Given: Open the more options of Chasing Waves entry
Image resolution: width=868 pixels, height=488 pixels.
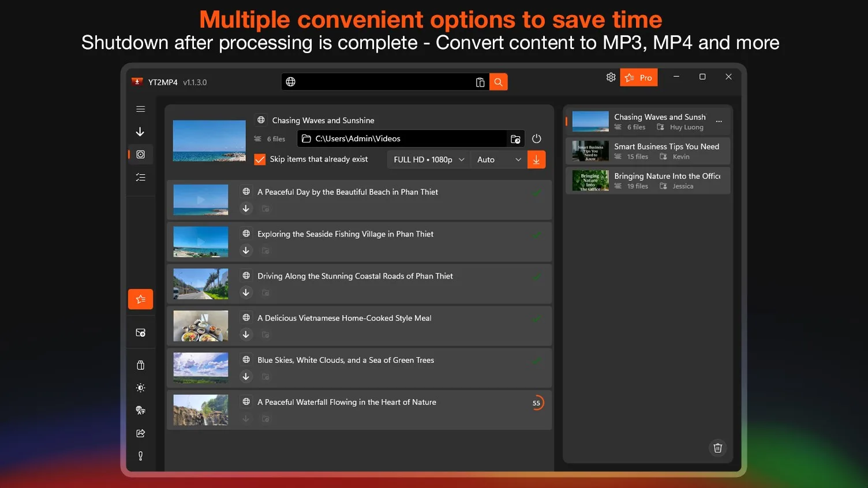Looking at the screenshot, I should (x=719, y=121).
